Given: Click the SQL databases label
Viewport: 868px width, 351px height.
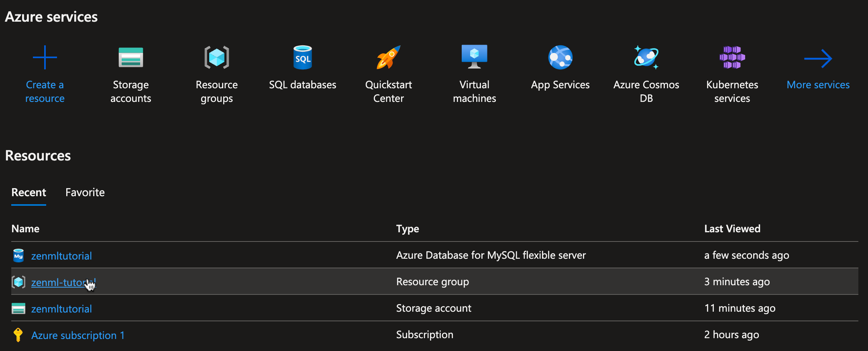Looking at the screenshot, I should coord(303,85).
